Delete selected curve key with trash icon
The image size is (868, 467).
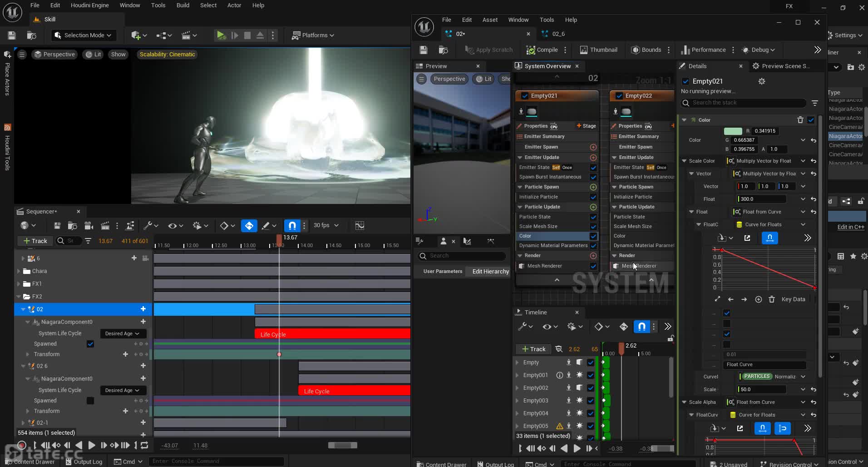tap(772, 299)
